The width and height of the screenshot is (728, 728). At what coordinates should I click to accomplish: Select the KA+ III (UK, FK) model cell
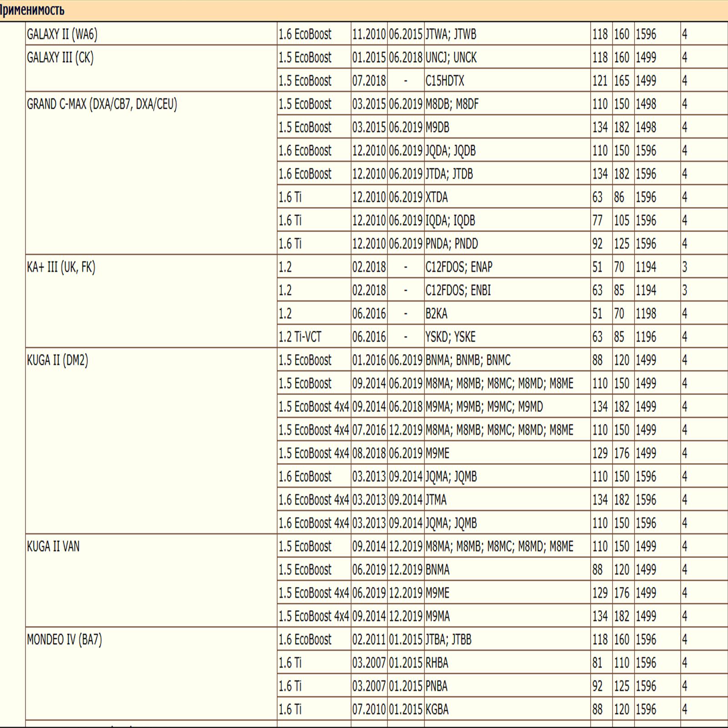(x=61, y=267)
